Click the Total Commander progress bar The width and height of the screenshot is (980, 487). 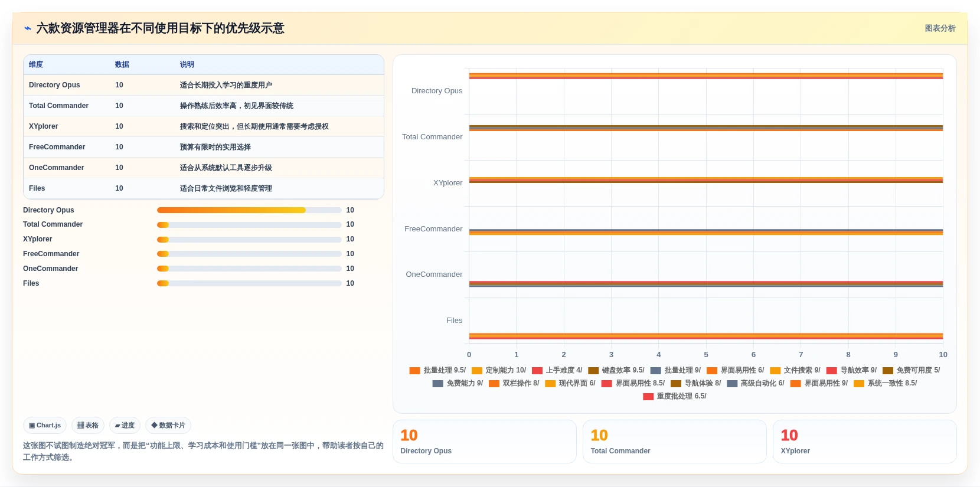click(x=249, y=224)
